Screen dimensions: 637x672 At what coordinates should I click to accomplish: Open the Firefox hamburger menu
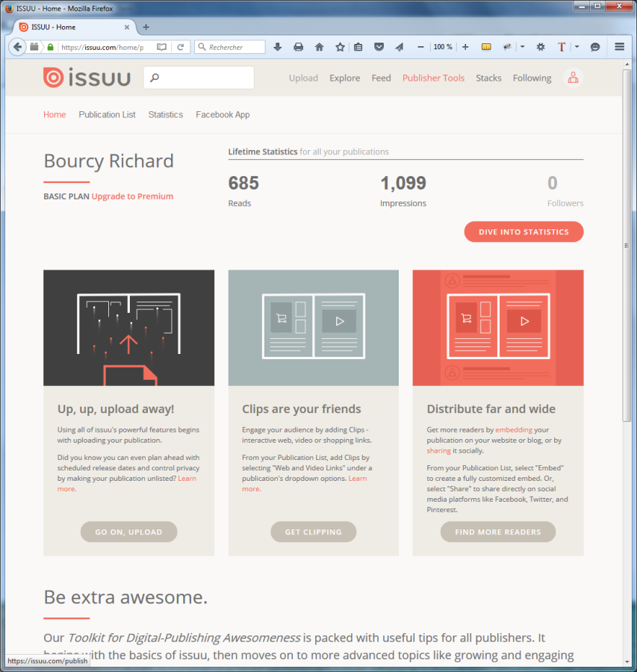(x=619, y=47)
